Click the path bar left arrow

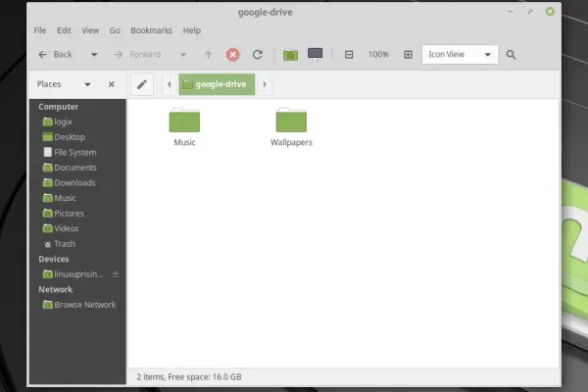click(x=170, y=84)
